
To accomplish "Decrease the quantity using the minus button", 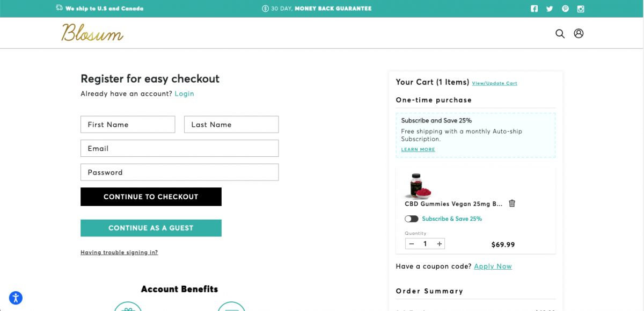I will coord(411,243).
